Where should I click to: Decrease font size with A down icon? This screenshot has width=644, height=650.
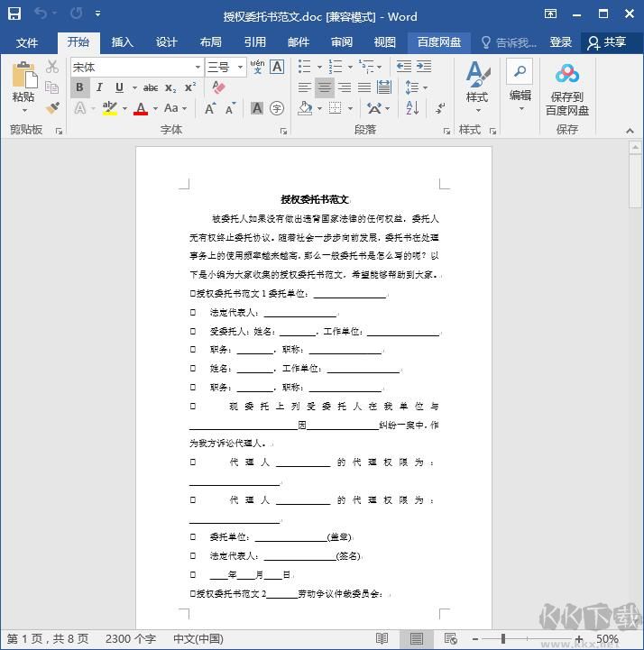[230, 108]
